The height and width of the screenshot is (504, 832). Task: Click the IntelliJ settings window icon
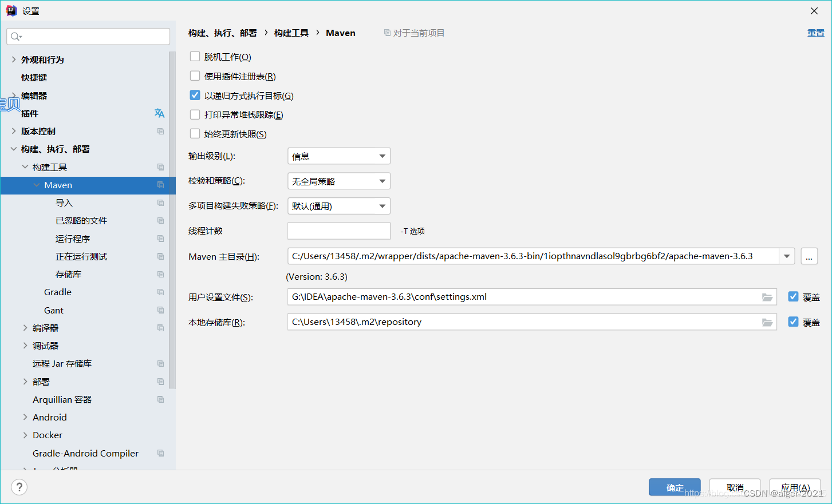(11, 10)
